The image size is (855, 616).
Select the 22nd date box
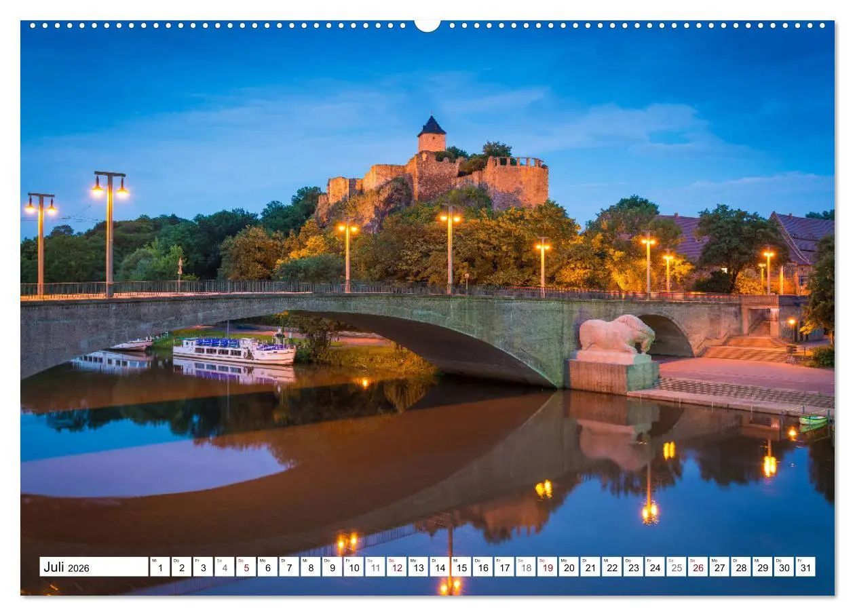coord(611,567)
